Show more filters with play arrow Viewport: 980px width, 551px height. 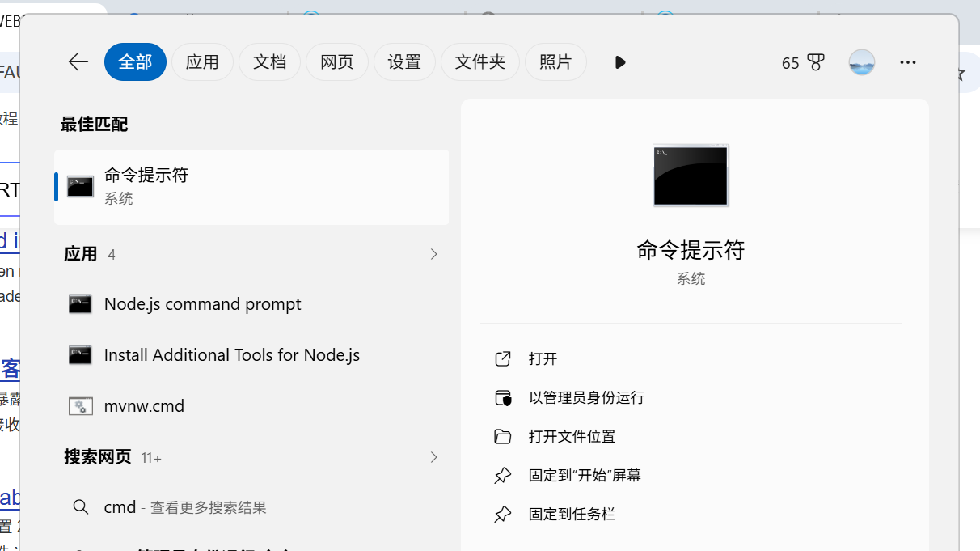pyautogui.click(x=620, y=62)
